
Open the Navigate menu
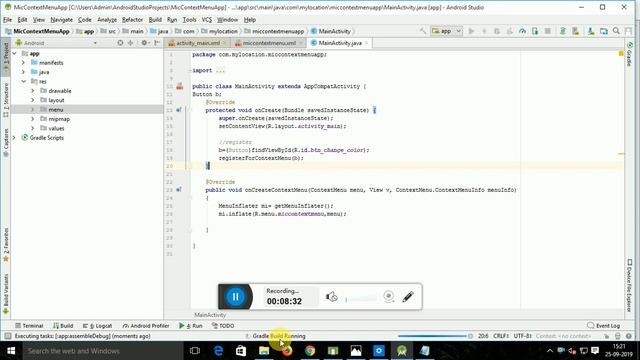[x=61, y=20]
